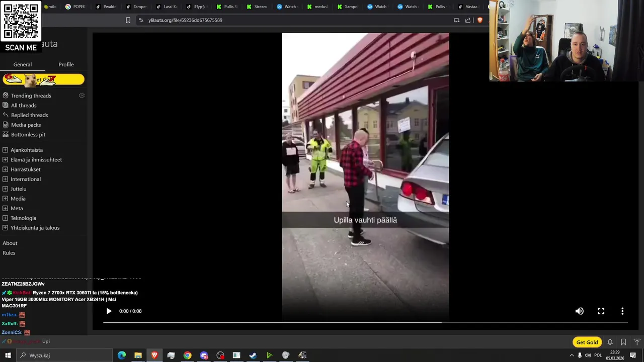Open Discord from the taskbar

(204, 355)
